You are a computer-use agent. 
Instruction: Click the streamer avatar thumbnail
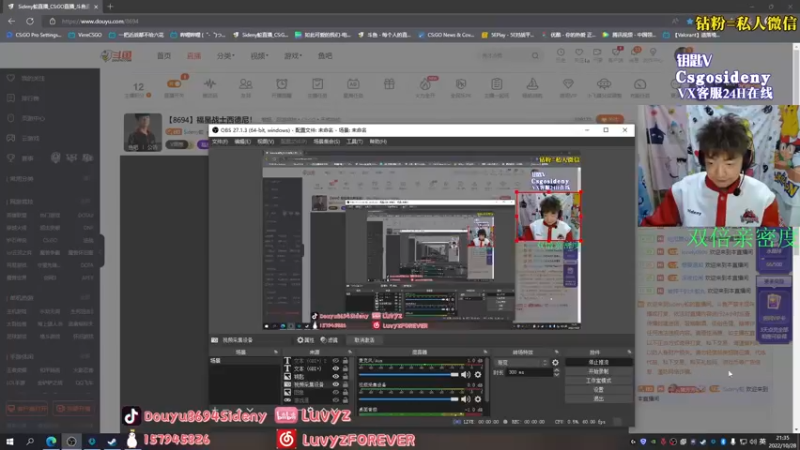click(x=143, y=132)
